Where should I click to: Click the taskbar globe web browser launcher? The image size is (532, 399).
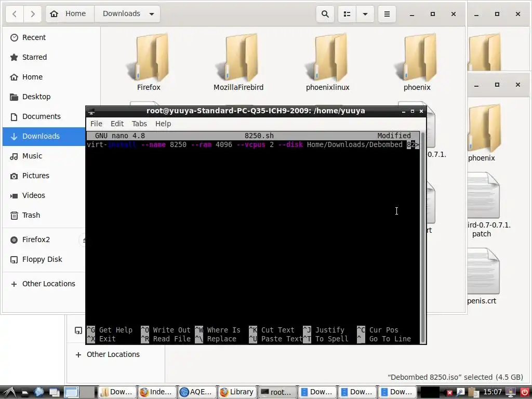click(39, 392)
